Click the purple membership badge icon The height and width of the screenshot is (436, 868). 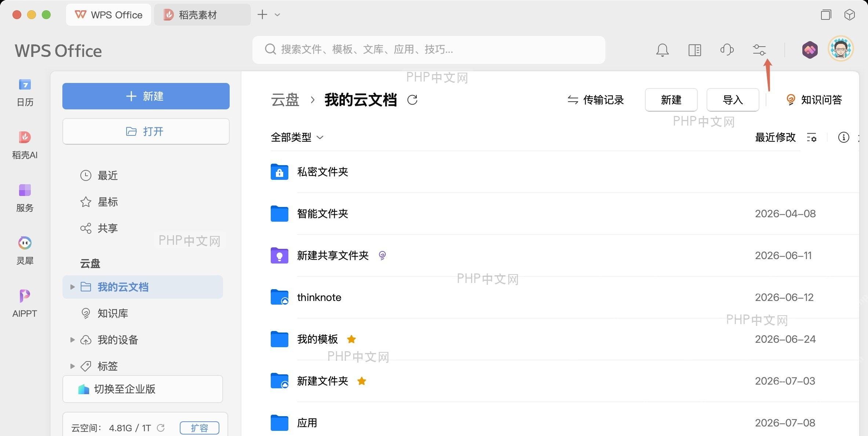tap(810, 50)
